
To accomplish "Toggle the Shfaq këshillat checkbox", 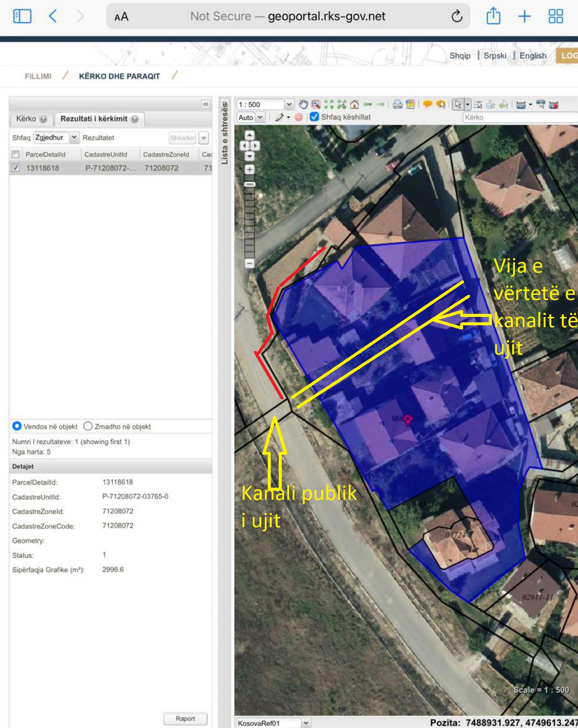I will (314, 117).
